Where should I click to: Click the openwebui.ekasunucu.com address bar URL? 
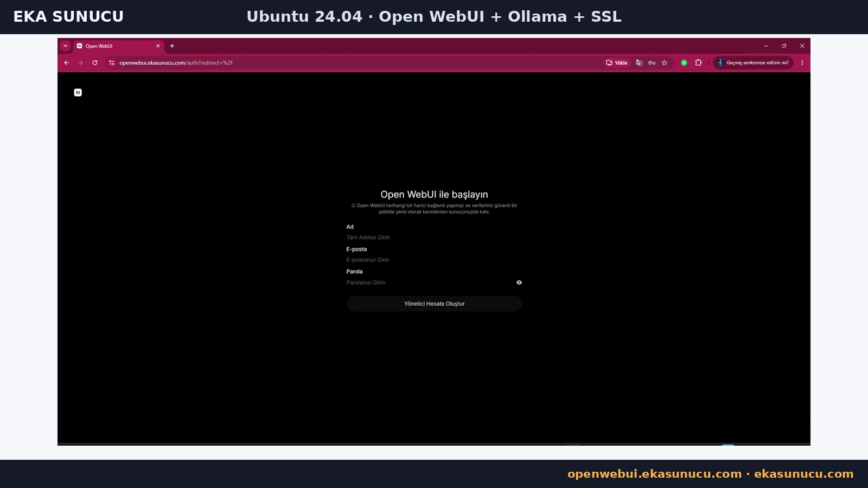click(176, 63)
